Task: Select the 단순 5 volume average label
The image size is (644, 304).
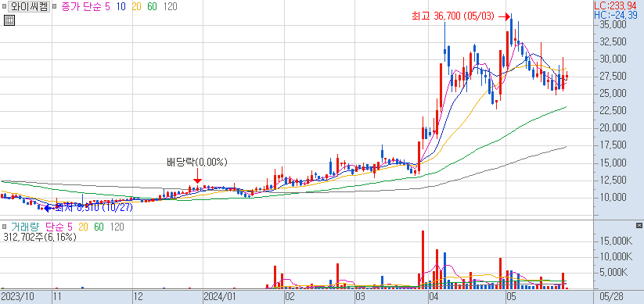Action: click(59, 227)
